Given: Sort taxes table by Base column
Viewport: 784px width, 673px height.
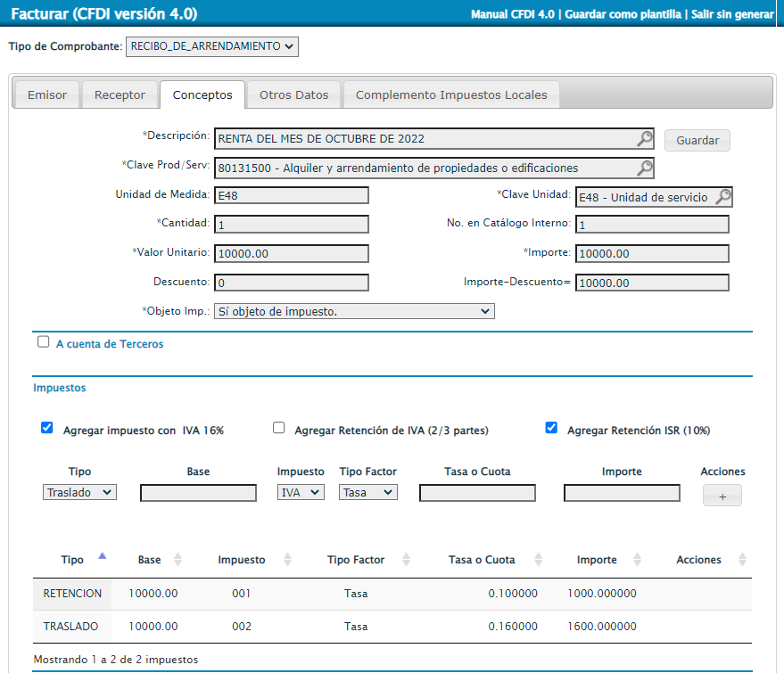Looking at the screenshot, I should coord(177,560).
